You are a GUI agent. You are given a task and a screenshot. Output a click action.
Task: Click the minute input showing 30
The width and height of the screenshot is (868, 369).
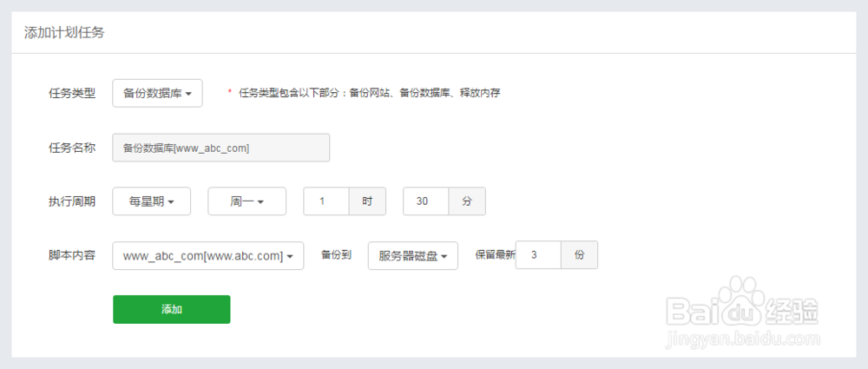click(x=425, y=201)
